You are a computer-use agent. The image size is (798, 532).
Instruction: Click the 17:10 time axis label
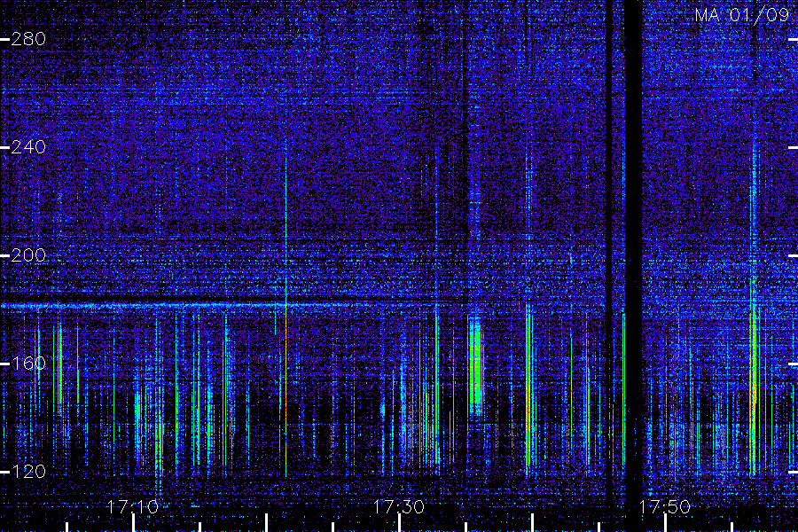133,506
